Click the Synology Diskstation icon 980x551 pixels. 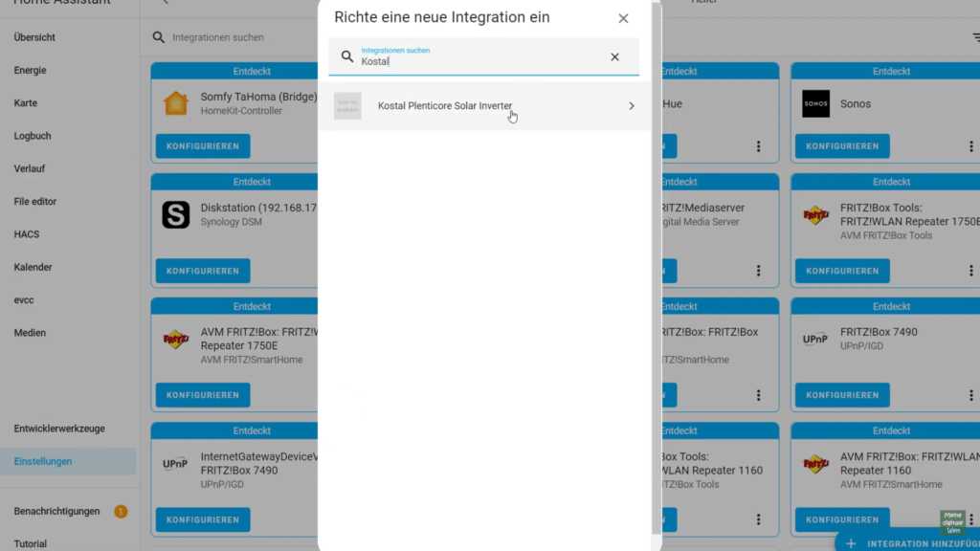pos(176,215)
